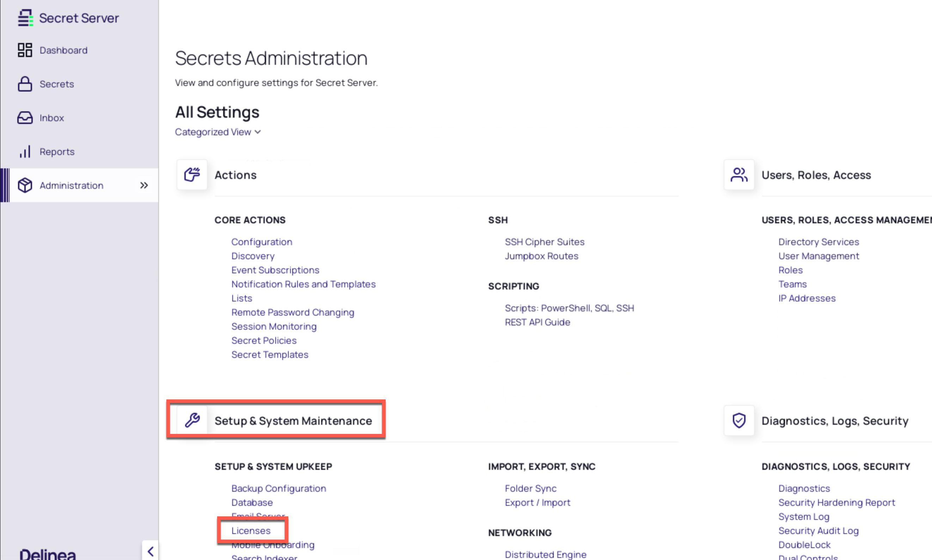The image size is (932, 560).
Task: Open Security Hardening Report
Action: (836, 502)
